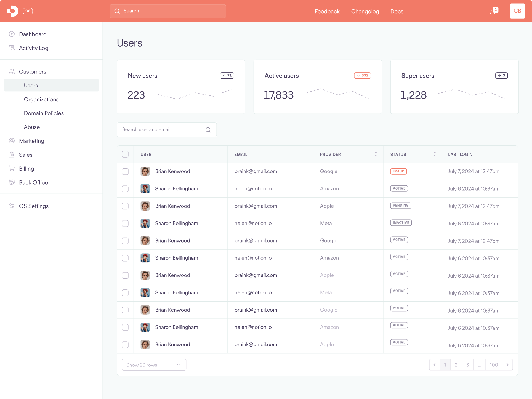Viewport: 532px width, 399px height.
Task: Go to Domain Policies menu item
Action: coord(44,113)
